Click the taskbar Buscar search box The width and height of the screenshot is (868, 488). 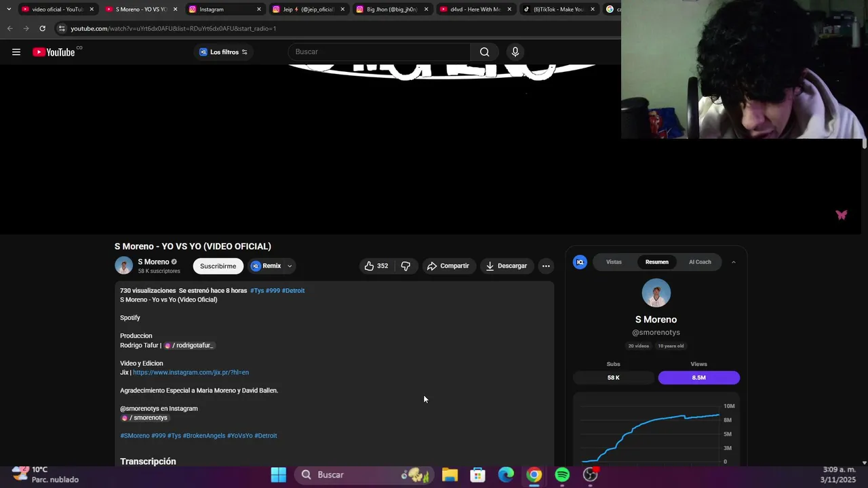(365, 474)
